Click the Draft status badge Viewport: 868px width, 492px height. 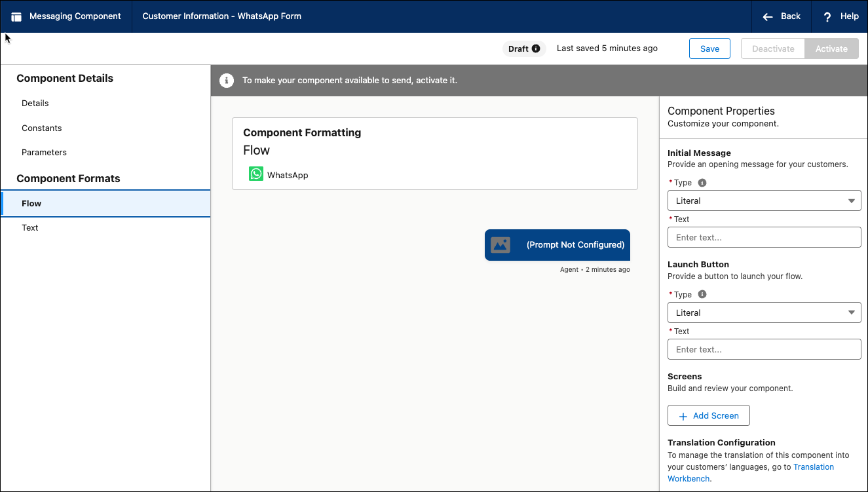[x=525, y=48]
